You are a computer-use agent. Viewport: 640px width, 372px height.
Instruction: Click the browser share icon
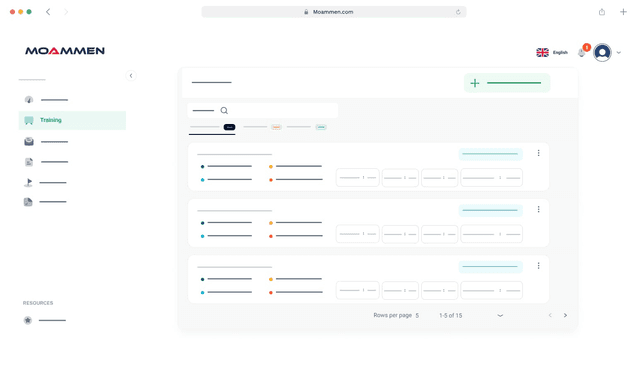(602, 12)
